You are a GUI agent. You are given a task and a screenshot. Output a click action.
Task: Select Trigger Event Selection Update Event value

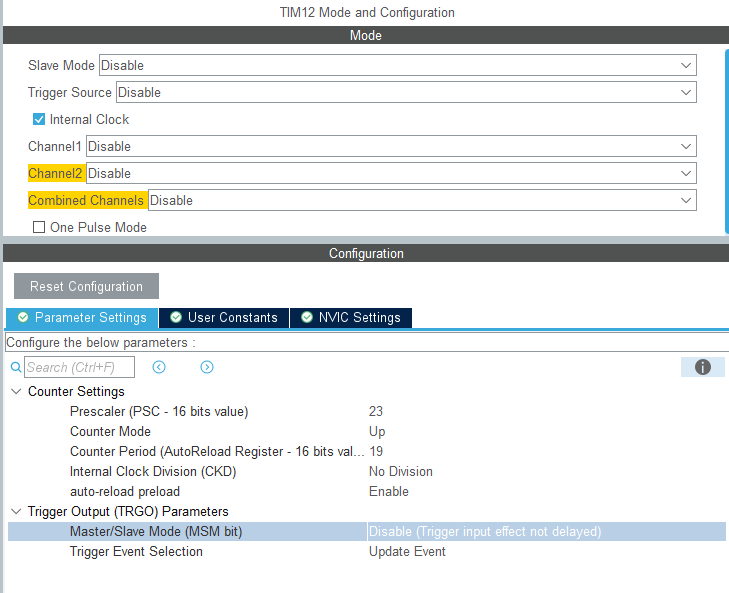pyautogui.click(x=407, y=552)
